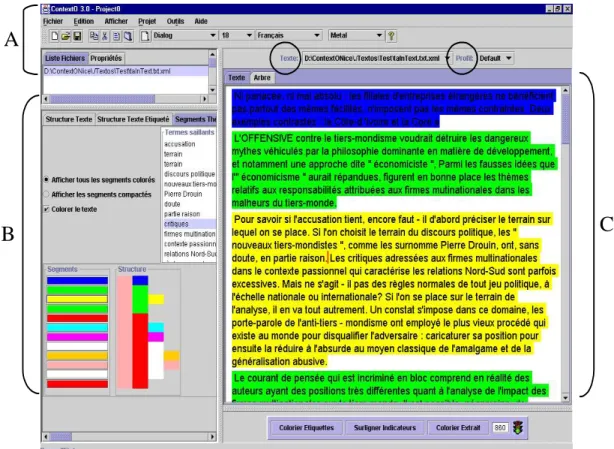Click the Save floppy disk icon

click(77, 36)
